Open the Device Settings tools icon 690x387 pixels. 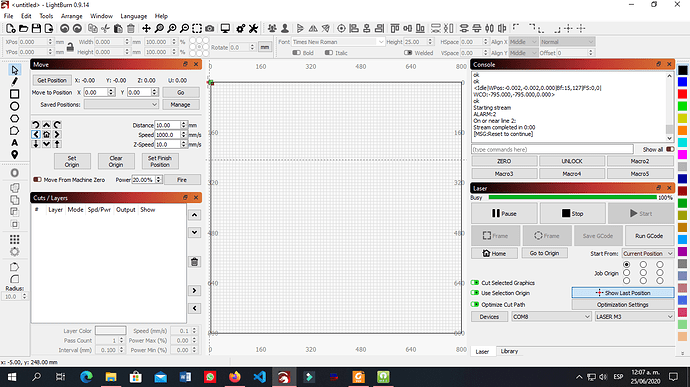click(x=253, y=29)
